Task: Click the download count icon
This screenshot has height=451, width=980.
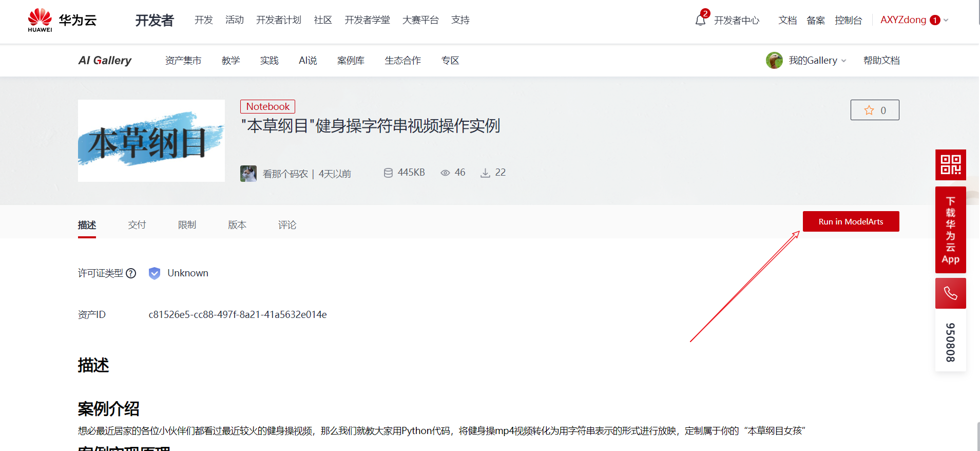Action: point(485,173)
